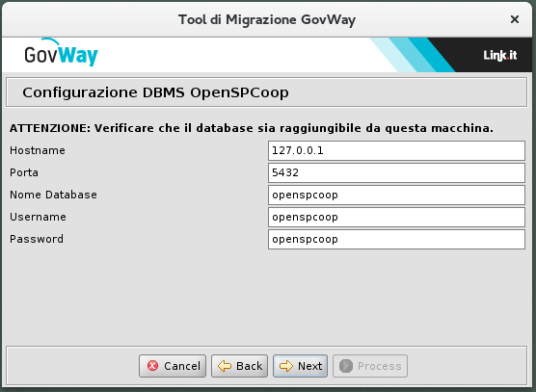Viewport: 536px width, 392px height.
Task: Click the 'Username' label
Action: (38, 217)
